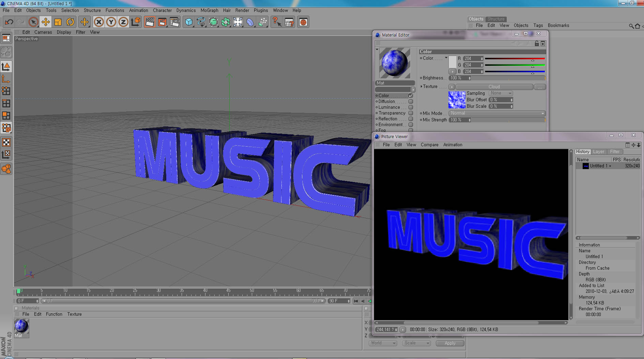Render to Picture Viewer
This screenshot has width=644, height=359.
[162, 22]
